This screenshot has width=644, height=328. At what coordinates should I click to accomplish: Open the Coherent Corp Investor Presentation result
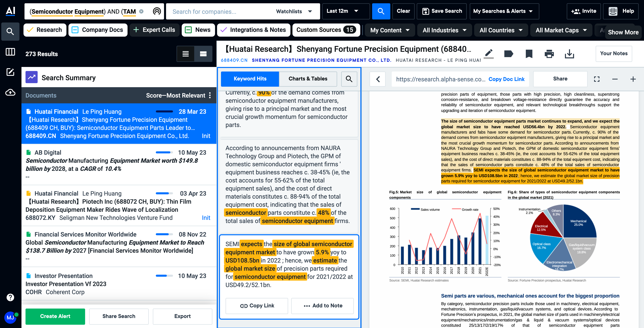(x=119, y=284)
